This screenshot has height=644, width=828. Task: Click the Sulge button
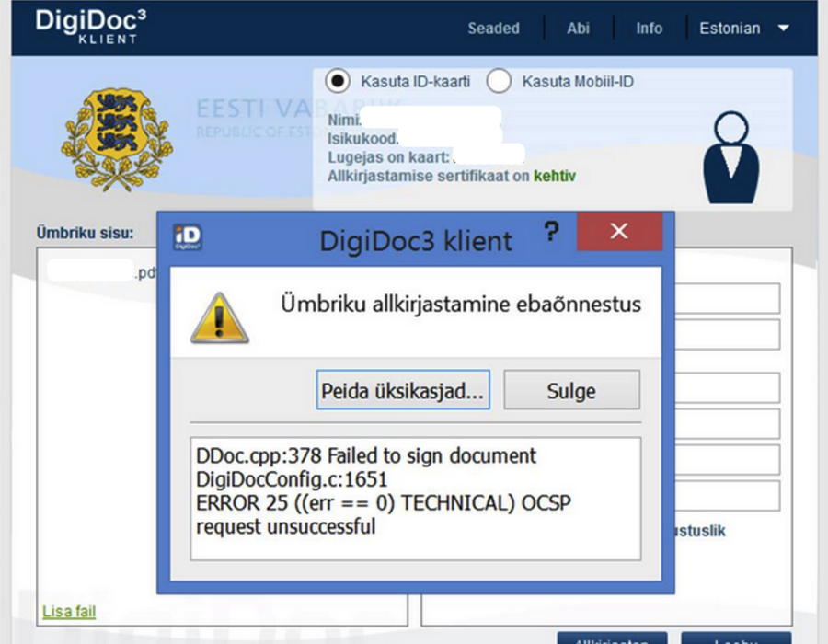[572, 390]
